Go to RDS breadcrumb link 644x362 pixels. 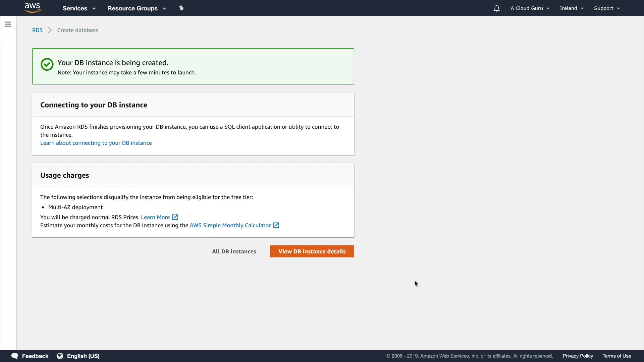(x=37, y=30)
